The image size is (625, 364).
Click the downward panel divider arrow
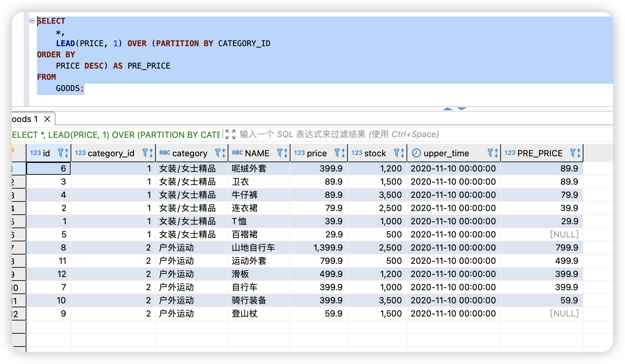462,109
